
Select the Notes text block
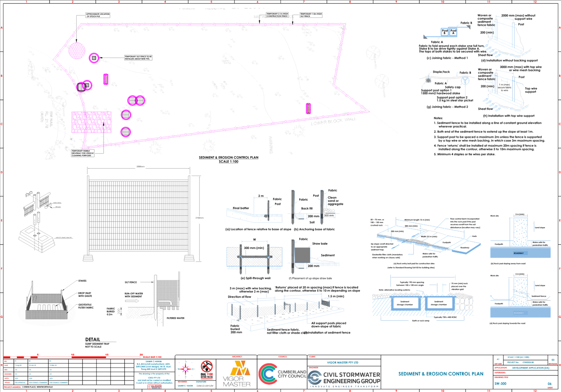pyautogui.click(x=489, y=136)
